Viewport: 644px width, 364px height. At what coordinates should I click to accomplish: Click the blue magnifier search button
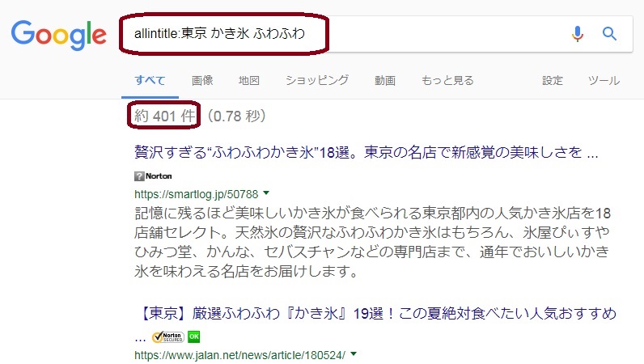tap(609, 34)
